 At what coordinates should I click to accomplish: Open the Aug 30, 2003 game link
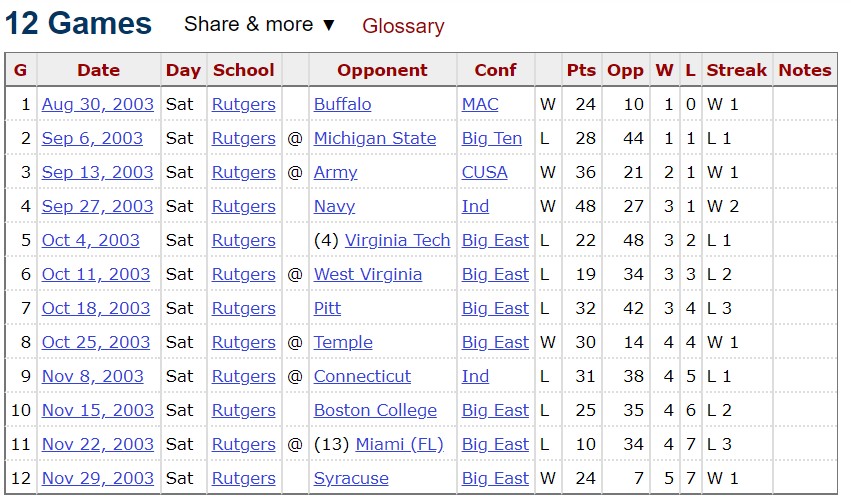tap(98, 104)
